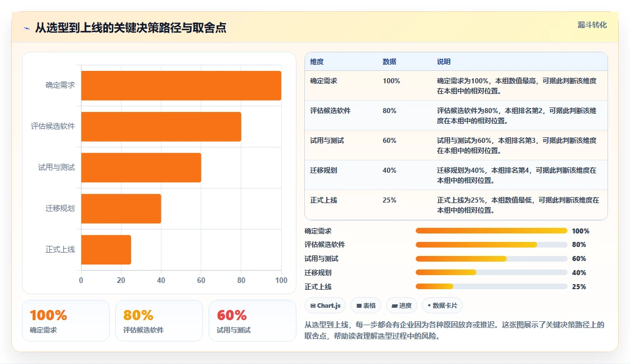
Task: Click the summary paragraph starting 从选型到上线，每一步
Action: tap(454, 330)
